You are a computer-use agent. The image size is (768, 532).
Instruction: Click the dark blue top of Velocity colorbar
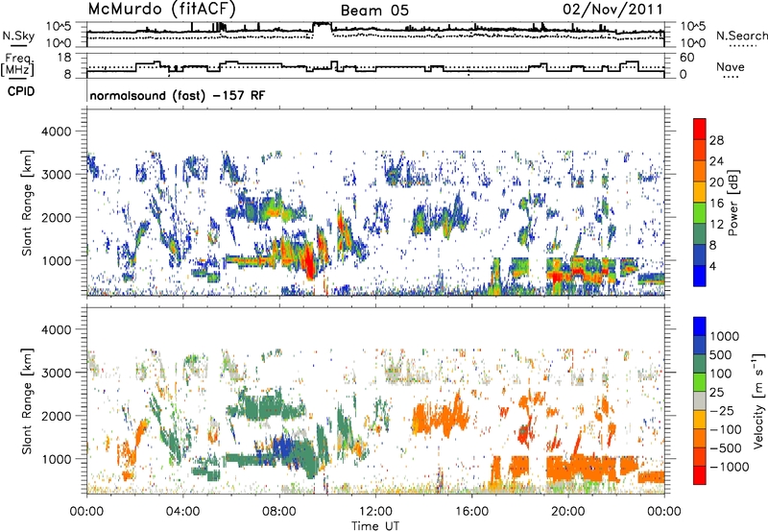point(700,326)
